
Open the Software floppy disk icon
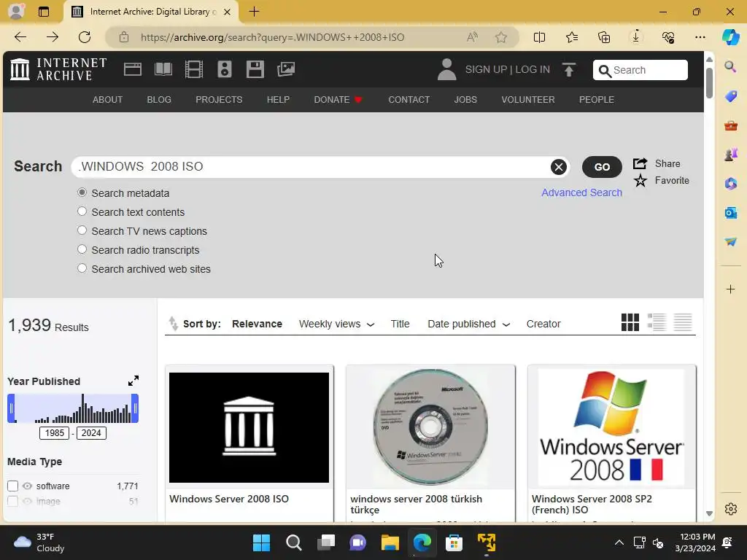255,69
